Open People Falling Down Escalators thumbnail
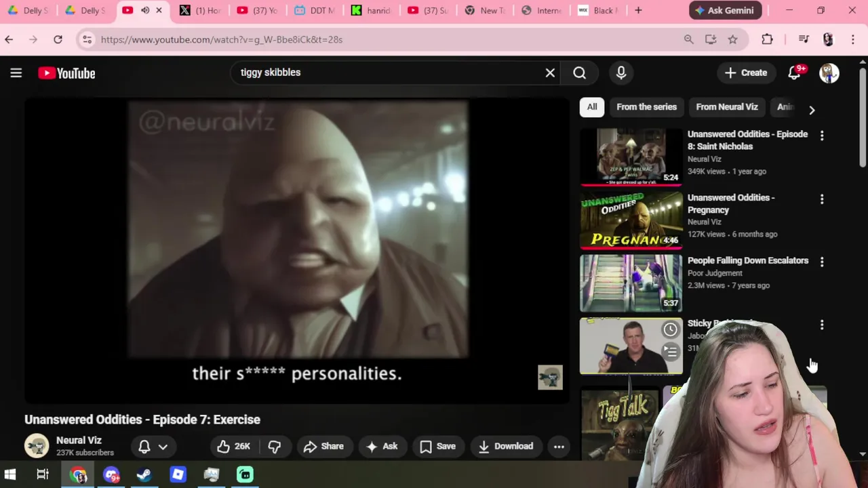The image size is (868, 488). point(631,283)
